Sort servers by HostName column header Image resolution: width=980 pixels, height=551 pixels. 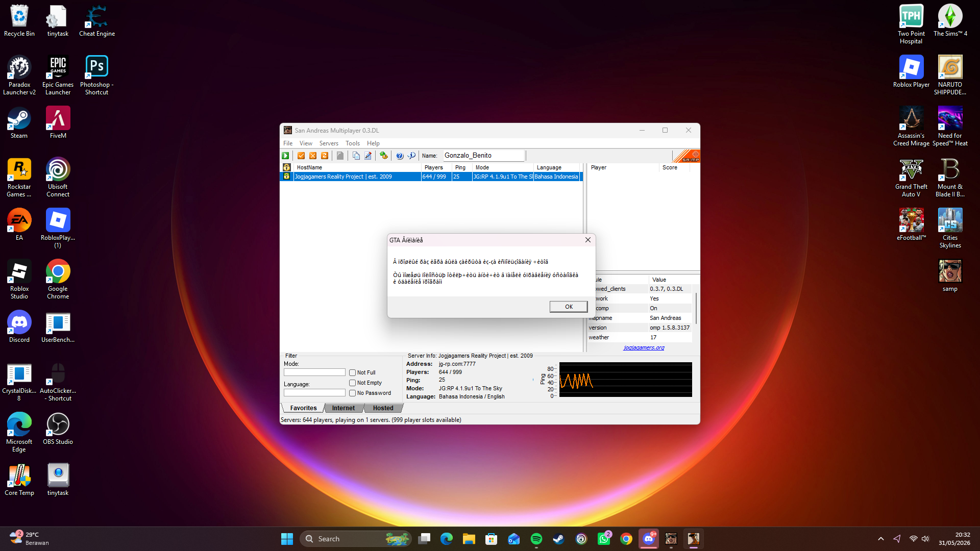(357, 167)
